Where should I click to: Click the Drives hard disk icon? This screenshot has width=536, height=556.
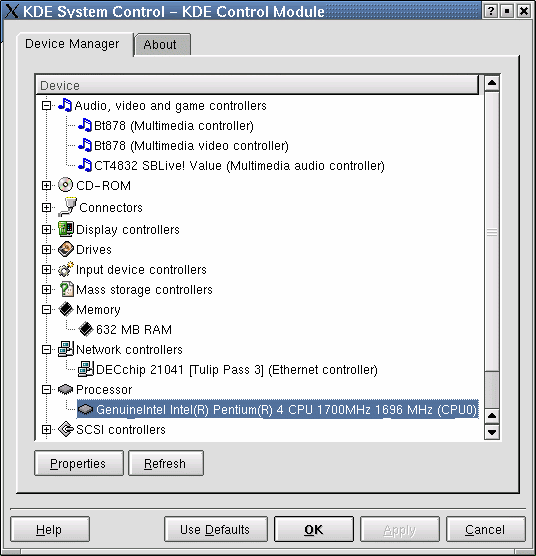pos(66,249)
